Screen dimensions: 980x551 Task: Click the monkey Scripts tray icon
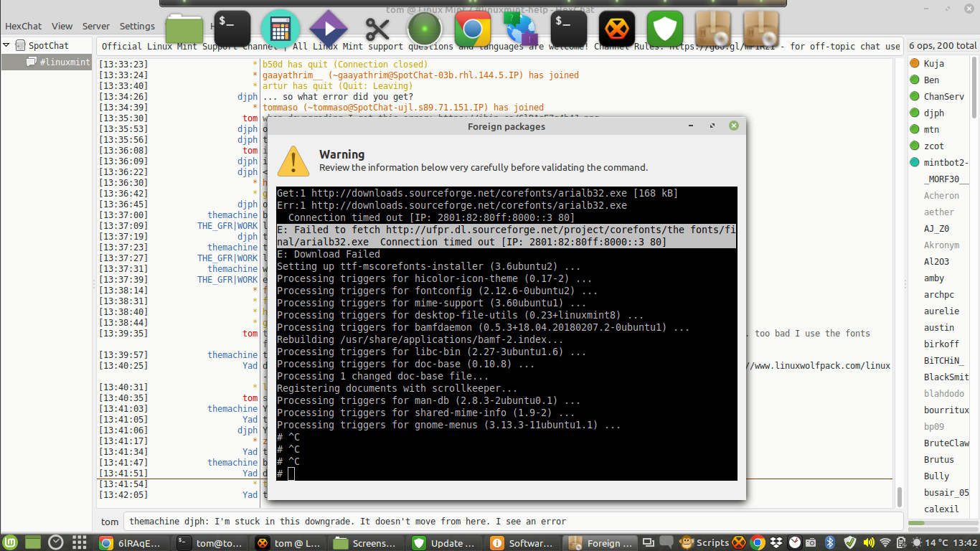coord(686,542)
